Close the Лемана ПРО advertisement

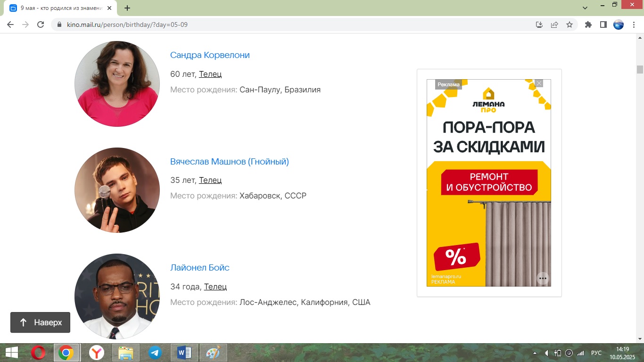coord(539,83)
